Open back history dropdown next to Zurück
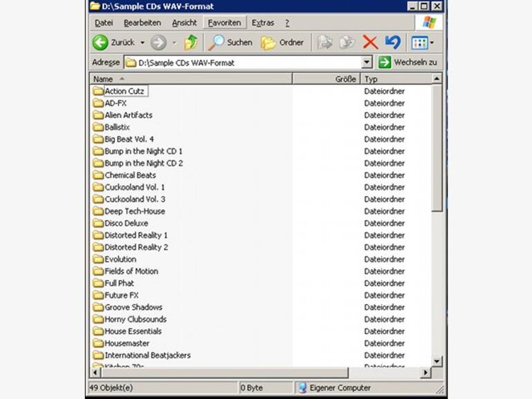Screen dimensions: 532x399 click(142, 43)
